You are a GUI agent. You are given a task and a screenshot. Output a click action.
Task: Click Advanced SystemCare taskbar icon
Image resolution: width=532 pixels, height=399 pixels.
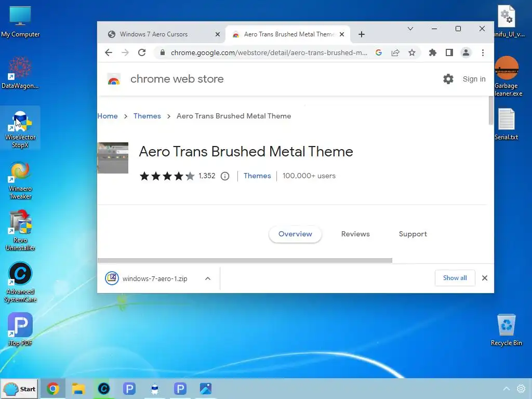click(x=104, y=389)
